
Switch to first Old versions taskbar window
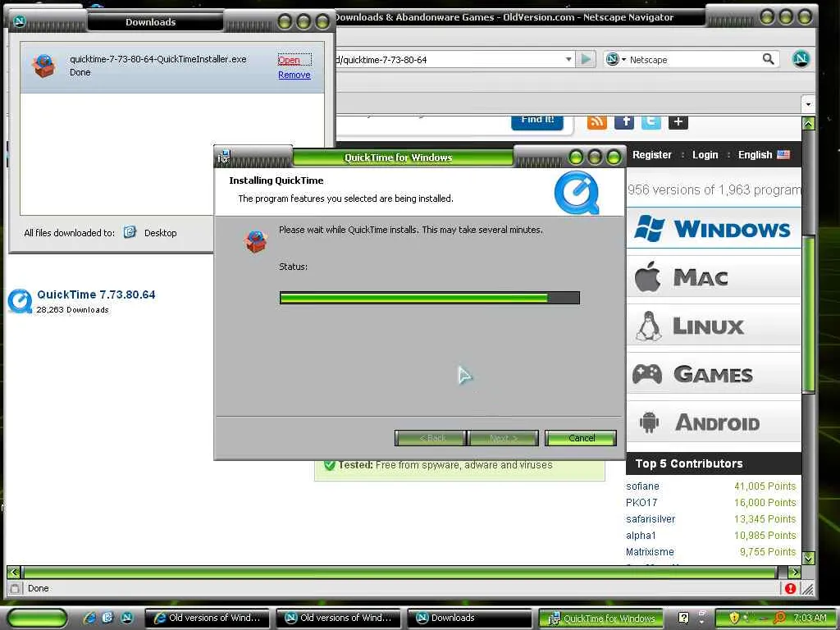[x=209, y=618]
